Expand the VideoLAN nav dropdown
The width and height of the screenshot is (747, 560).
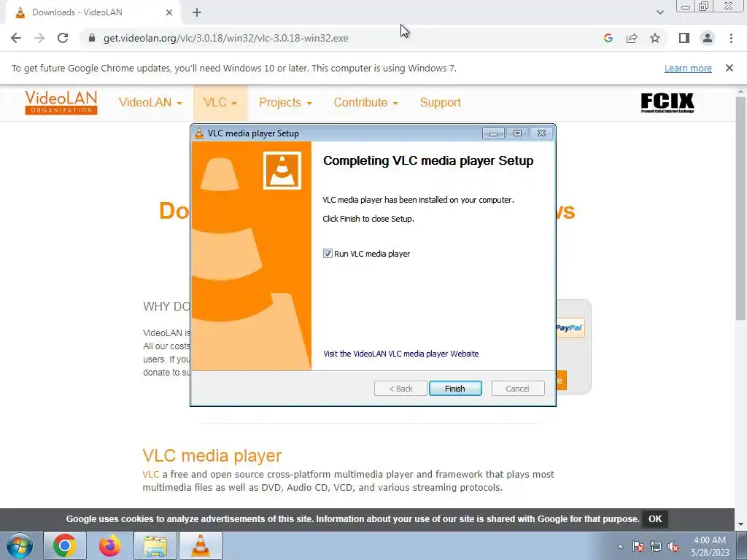[150, 102]
